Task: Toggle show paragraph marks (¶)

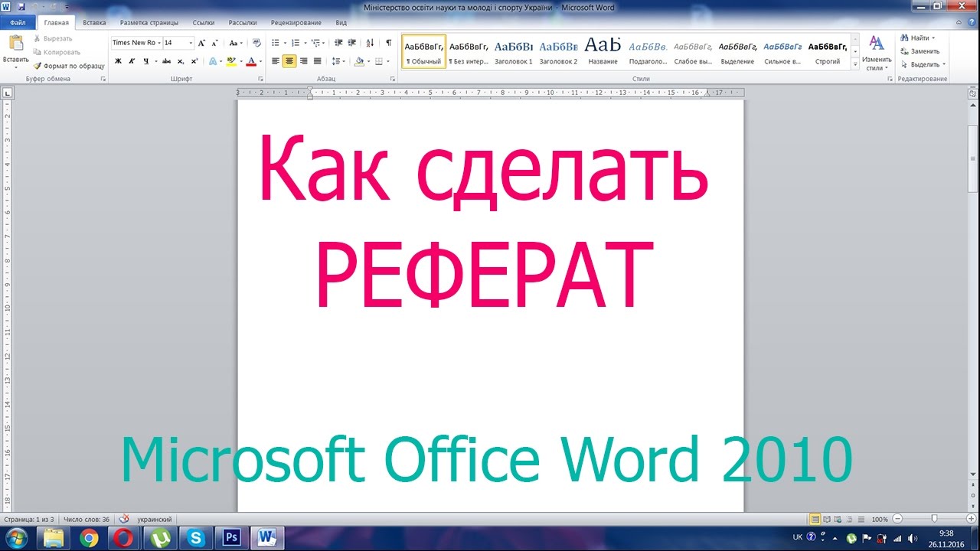Action: pos(388,43)
